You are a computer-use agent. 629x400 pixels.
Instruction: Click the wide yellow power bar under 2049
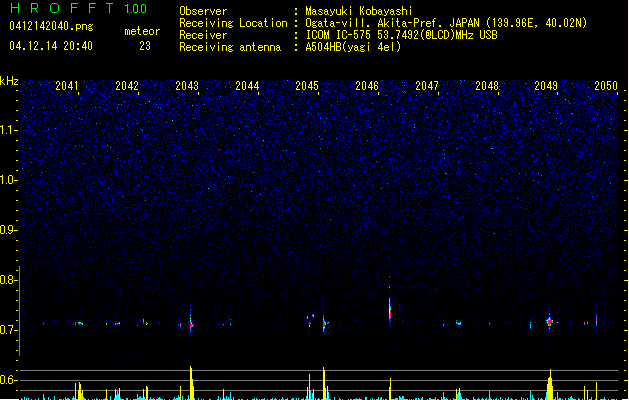[550, 385]
